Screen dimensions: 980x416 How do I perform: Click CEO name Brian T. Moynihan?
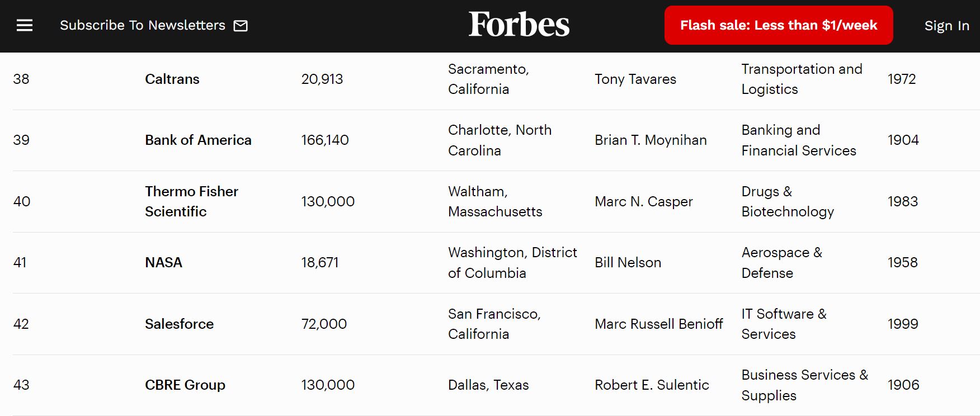[x=651, y=140]
